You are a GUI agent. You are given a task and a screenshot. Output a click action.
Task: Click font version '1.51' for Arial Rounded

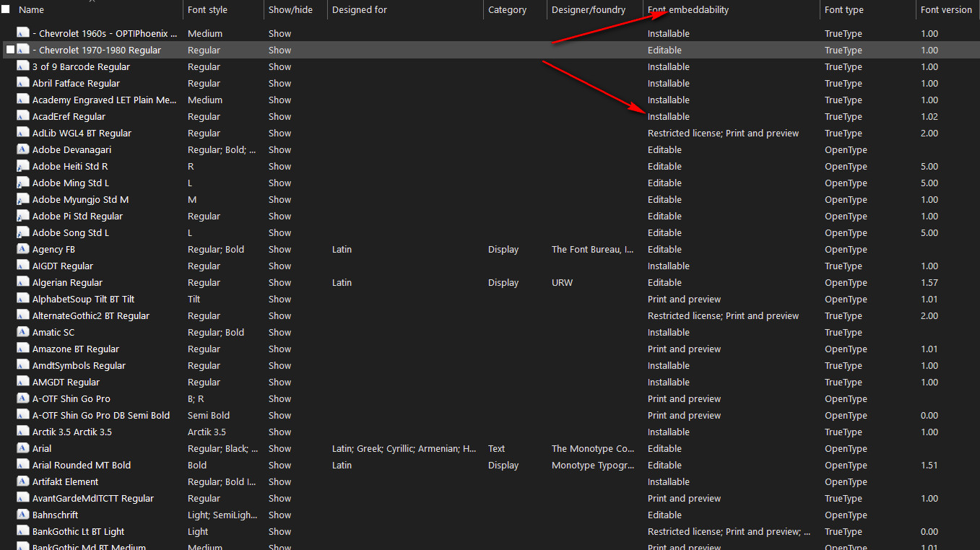tap(929, 465)
